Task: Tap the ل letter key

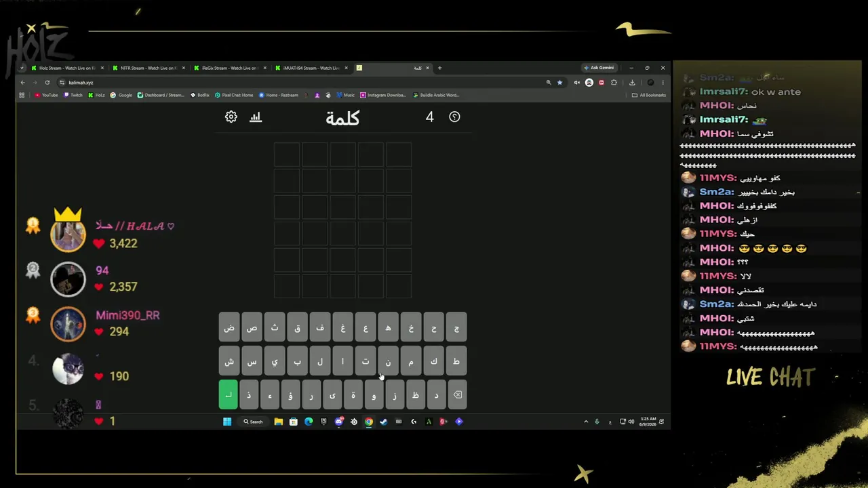Action: 320,361
